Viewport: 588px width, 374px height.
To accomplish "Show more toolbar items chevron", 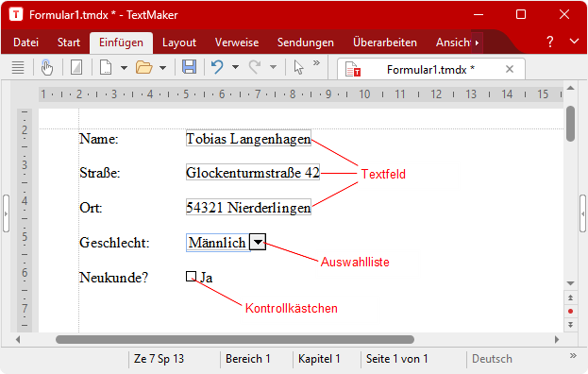I will 316,62.
